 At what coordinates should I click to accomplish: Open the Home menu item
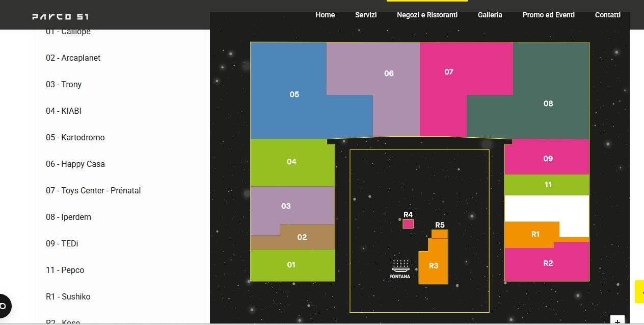tap(325, 15)
